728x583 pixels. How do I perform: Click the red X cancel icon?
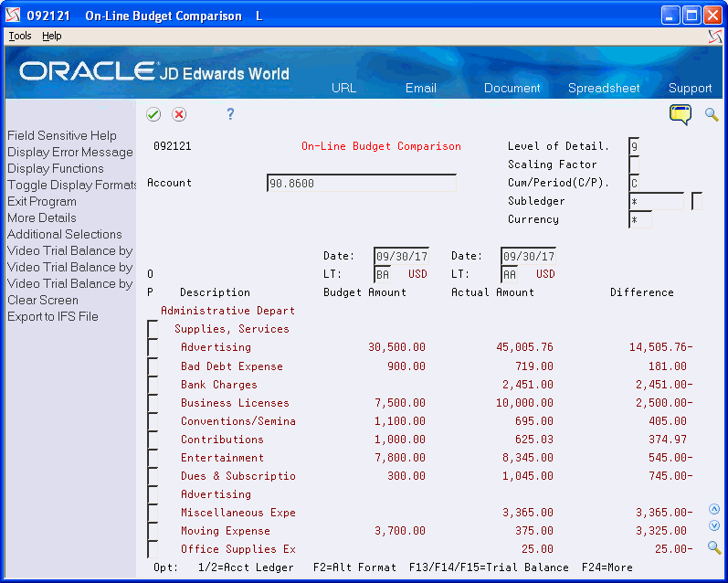click(x=179, y=114)
